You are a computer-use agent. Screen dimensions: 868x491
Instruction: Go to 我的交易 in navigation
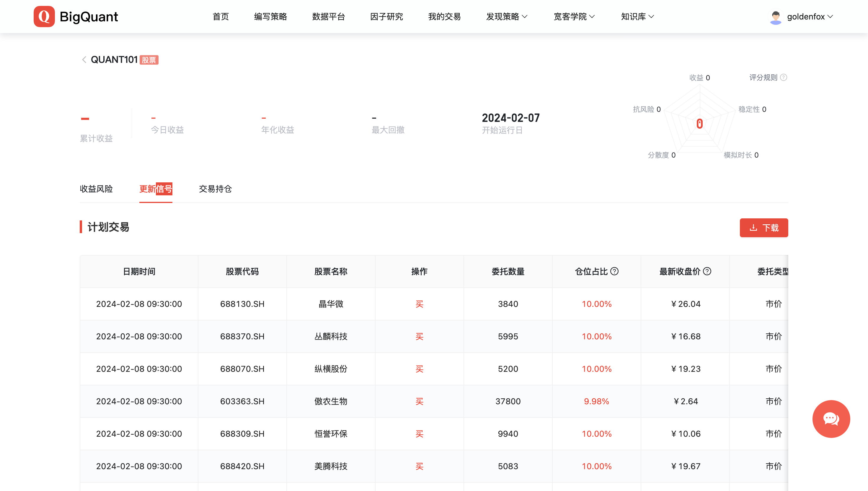point(444,17)
